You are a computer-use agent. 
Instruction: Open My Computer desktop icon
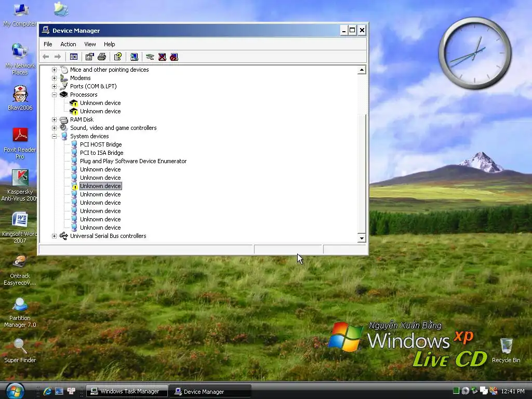pyautogui.click(x=20, y=14)
